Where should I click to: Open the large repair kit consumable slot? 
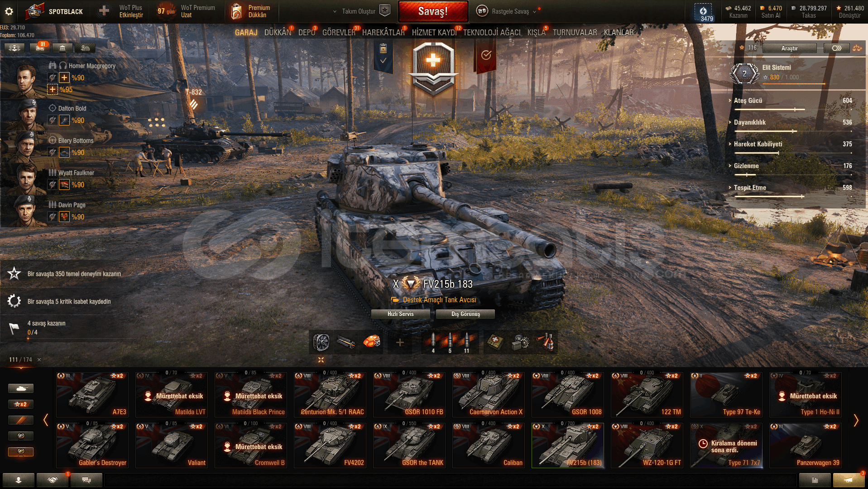pyautogui.click(x=521, y=343)
